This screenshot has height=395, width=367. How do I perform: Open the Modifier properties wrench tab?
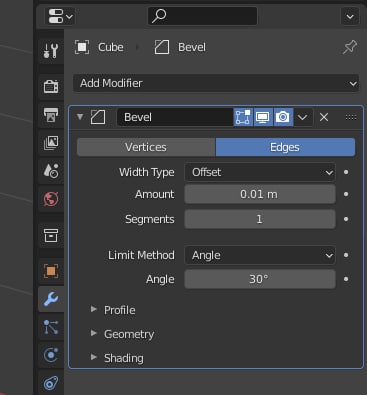(x=51, y=299)
